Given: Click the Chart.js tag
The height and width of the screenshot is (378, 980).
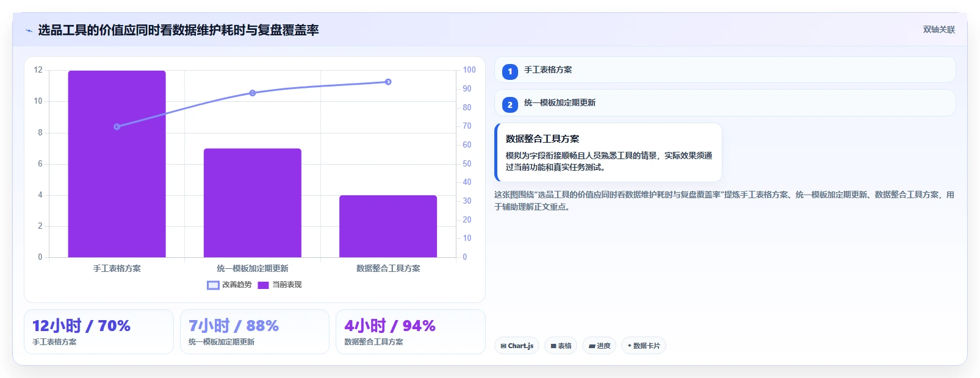Looking at the screenshot, I should [x=517, y=346].
